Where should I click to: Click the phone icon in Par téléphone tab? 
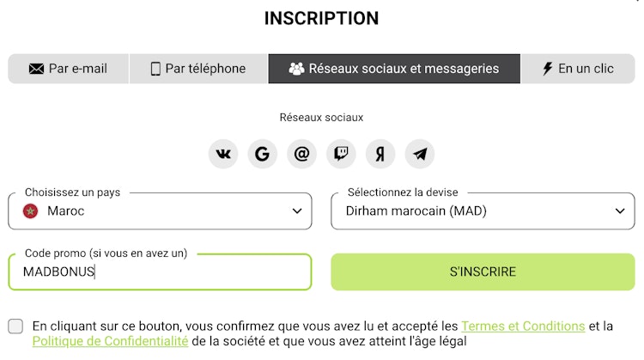(155, 69)
